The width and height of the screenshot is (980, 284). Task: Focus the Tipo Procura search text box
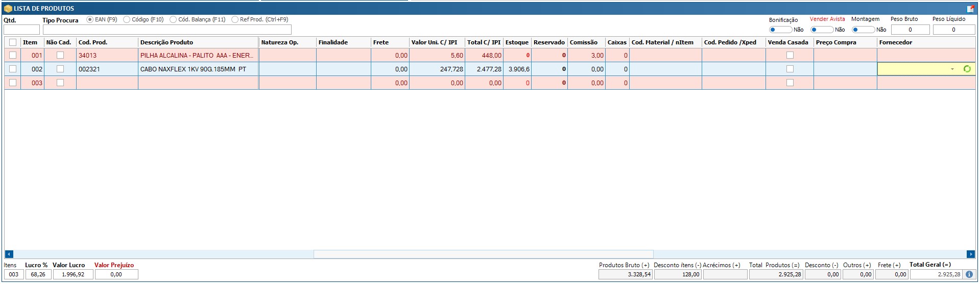tap(166, 30)
